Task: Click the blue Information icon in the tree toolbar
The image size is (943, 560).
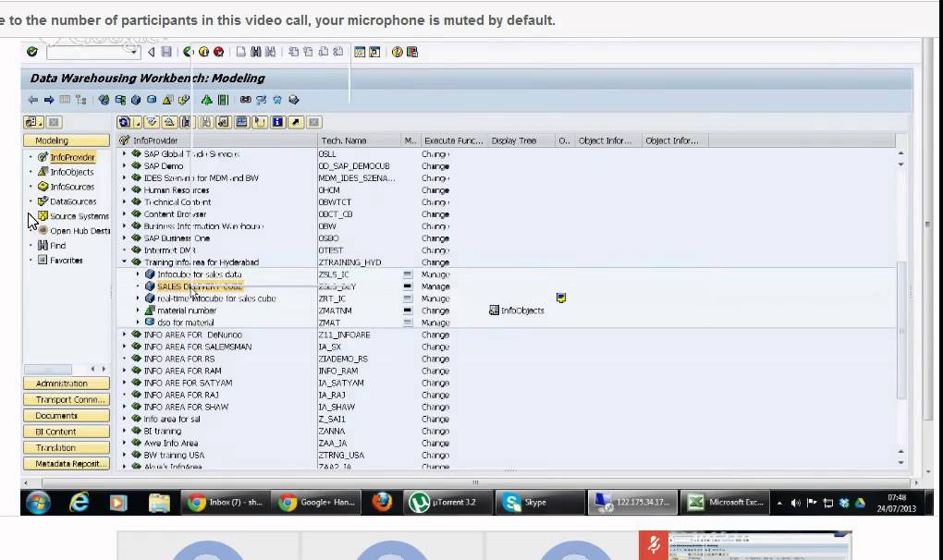Action: pos(277,122)
